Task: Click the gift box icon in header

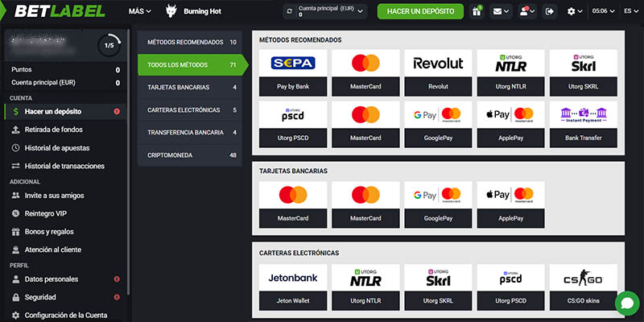Action: (476, 11)
